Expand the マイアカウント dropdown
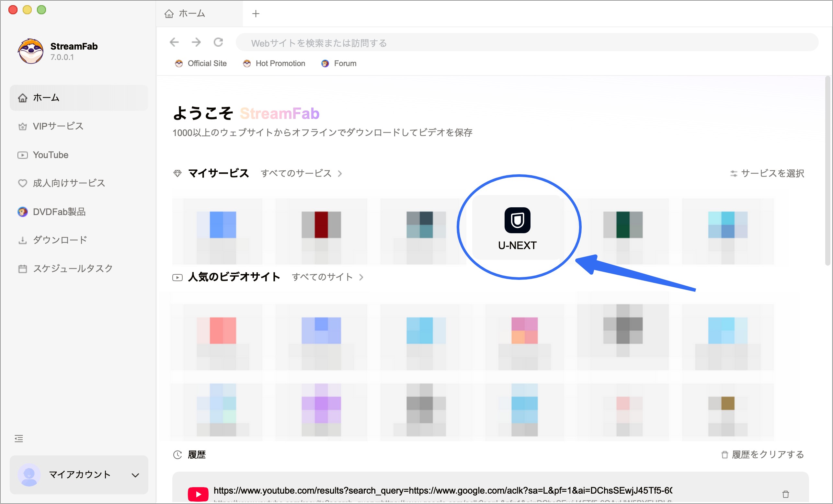 [135, 475]
